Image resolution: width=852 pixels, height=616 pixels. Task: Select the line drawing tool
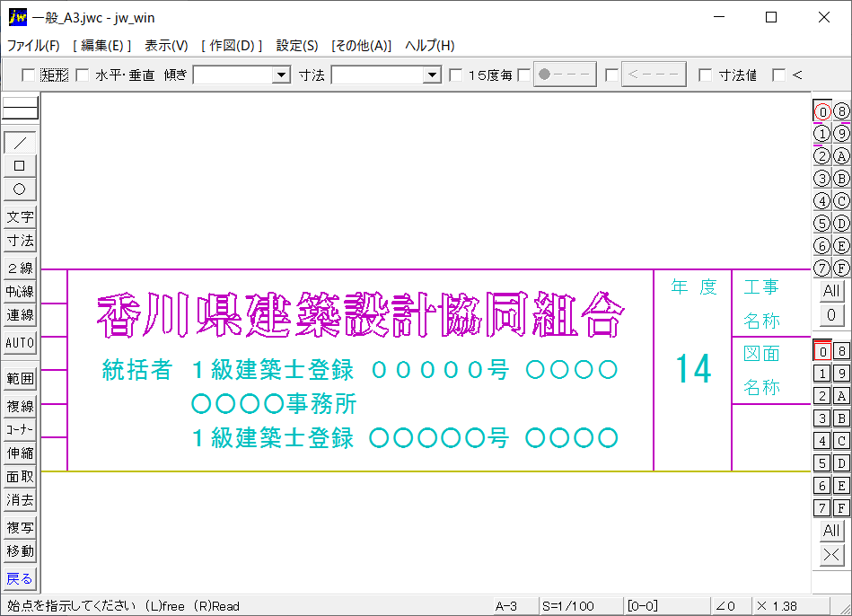(20, 143)
